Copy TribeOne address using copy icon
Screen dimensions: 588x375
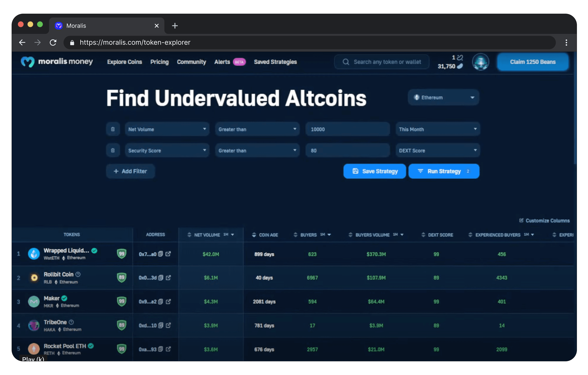pyautogui.click(x=161, y=325)
